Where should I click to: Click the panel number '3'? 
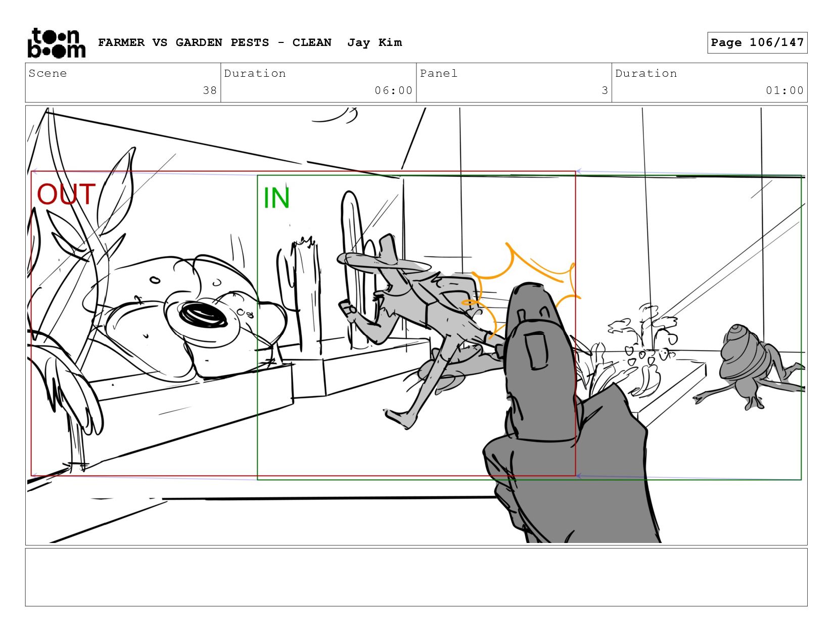tap(605, 90)
